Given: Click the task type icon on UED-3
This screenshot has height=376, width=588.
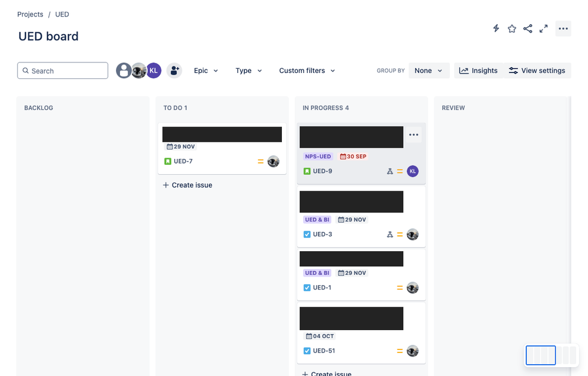Looking at the screenshot, I should click(307, 234).
